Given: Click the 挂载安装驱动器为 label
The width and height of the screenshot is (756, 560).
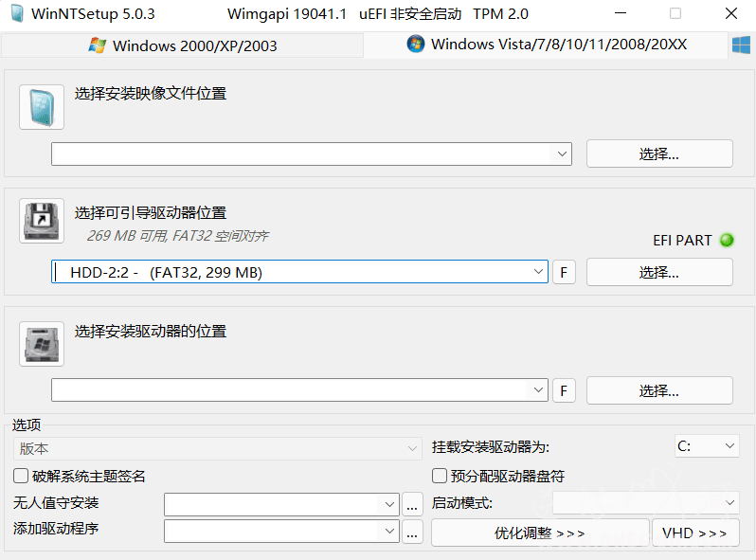Looking at the screenshot, I should (491, 447).
